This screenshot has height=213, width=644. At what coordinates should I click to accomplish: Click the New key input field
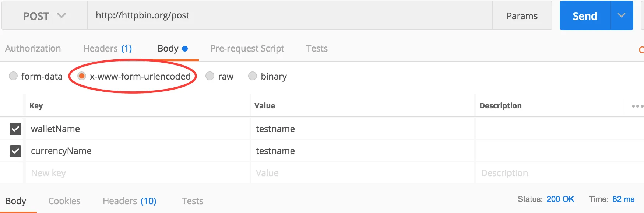pos(137,173)
